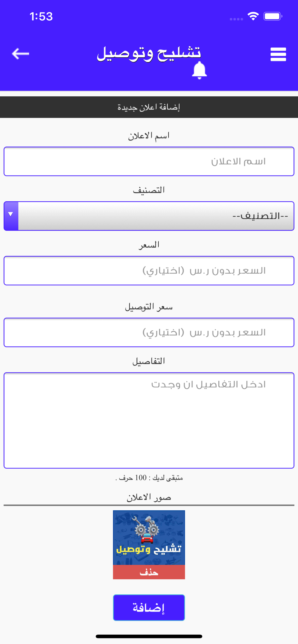Open notifications via bell icon
Screen dimensions: 298x644
coord(199,70)
